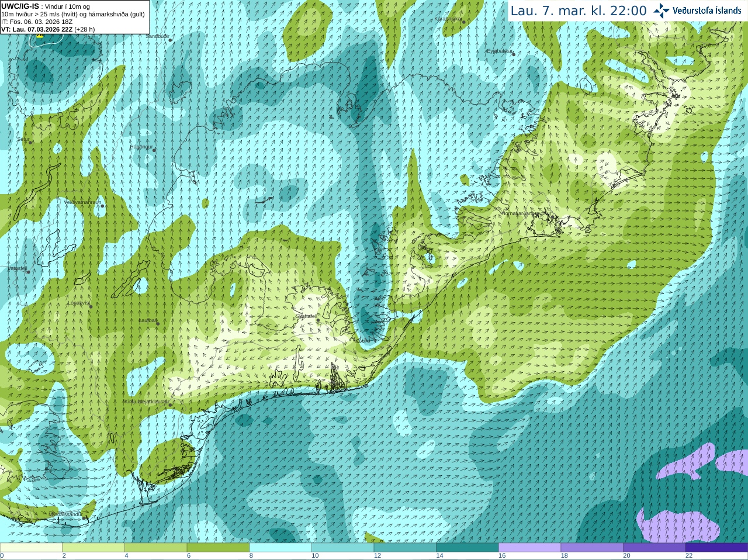Click the Sandbúðir station dot

pyautogui.click(x=170, y=40)
